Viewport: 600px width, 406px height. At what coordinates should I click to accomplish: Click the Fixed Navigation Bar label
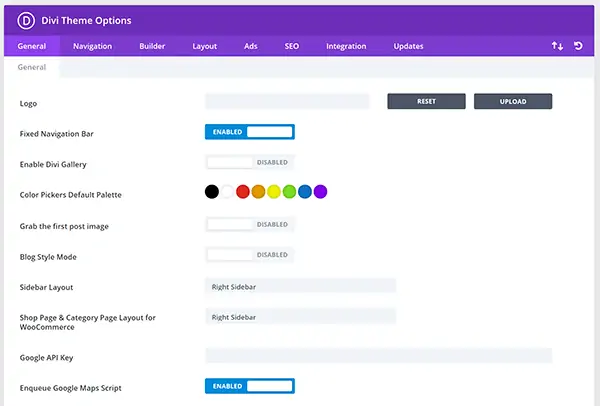(x=57, y=134)
